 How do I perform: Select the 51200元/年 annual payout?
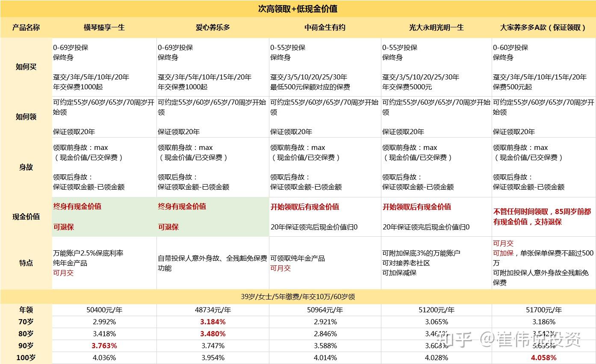tap(436, 310)
